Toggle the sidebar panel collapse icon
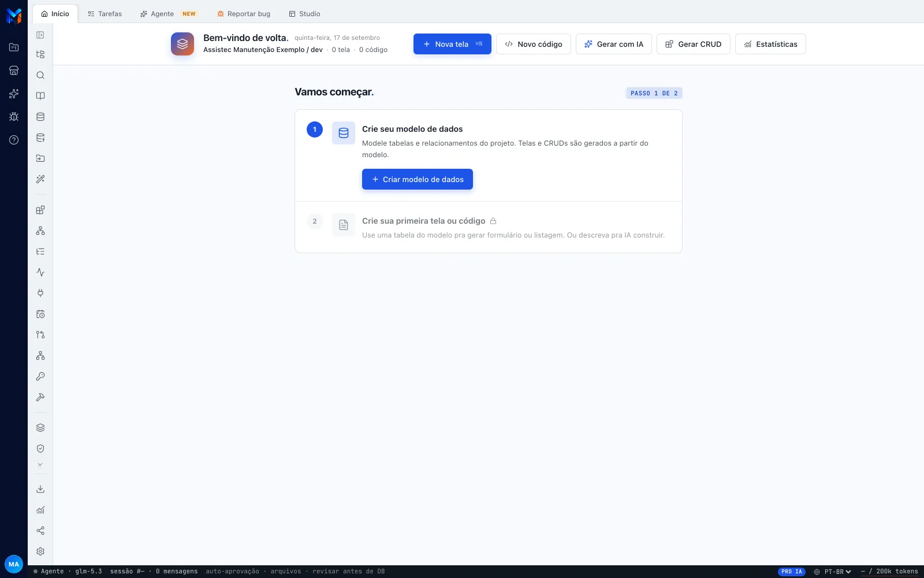 coord(40,35)
